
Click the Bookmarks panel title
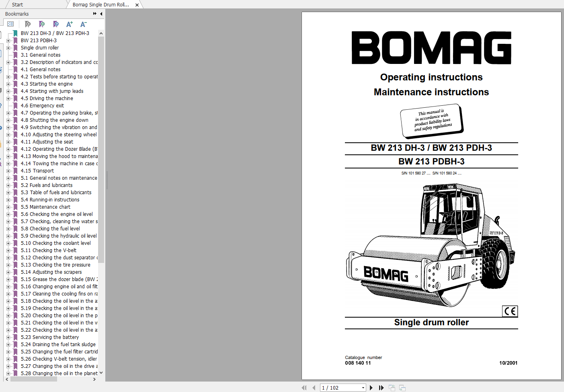tap(17, 14)
